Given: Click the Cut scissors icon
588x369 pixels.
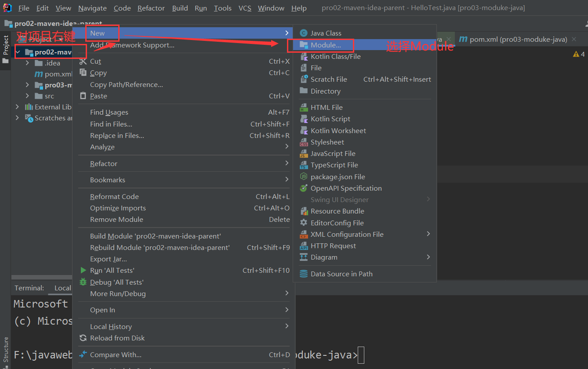Looking at the screenshot, I should coord(83,61).
